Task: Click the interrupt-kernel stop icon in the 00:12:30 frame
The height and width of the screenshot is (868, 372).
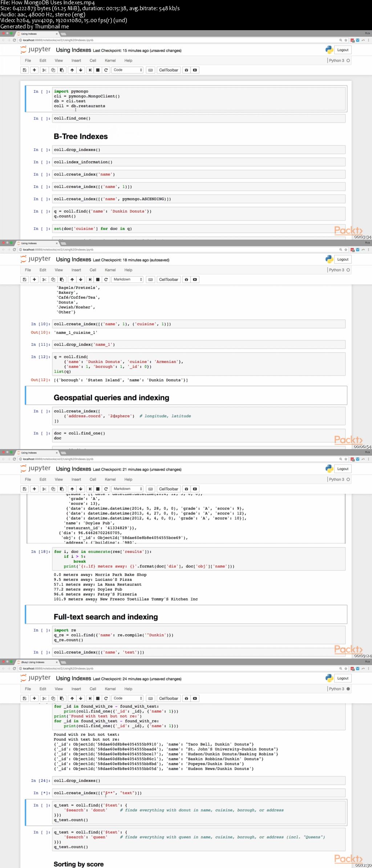Action: (x=98, y=699)
